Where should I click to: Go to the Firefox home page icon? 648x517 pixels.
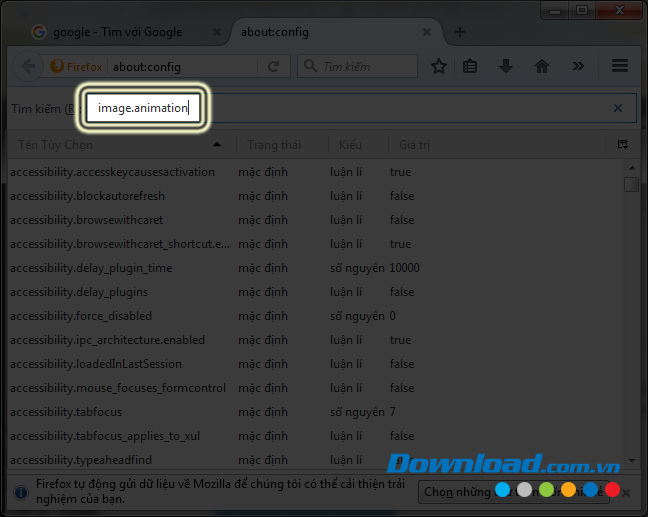(x=541, y=67)
